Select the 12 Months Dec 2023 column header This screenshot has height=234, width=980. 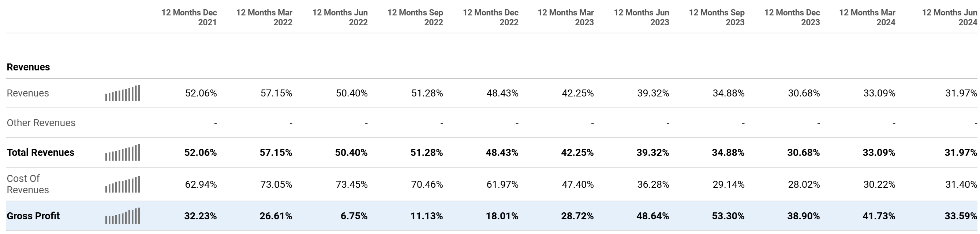click(792, 18)
